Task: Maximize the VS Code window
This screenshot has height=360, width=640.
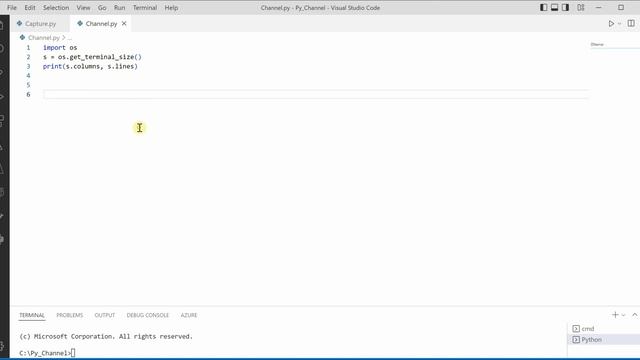Action: pos(621,8)
